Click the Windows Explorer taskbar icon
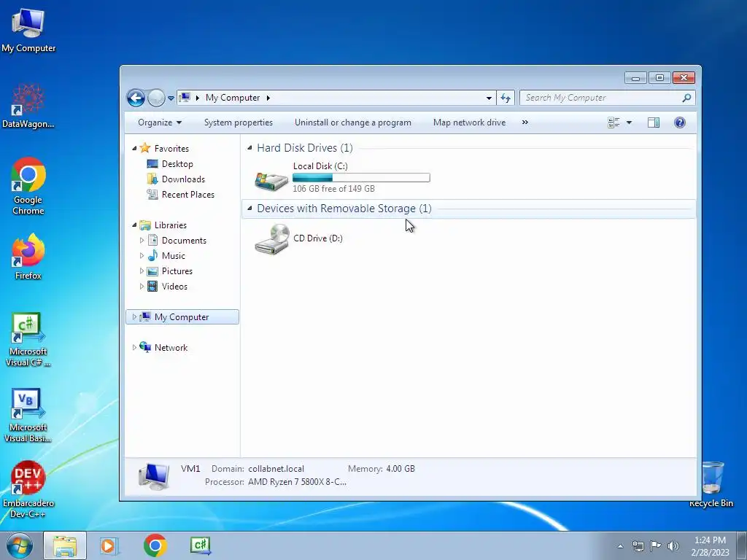The width and height of the screenshot is (747, 560). (65, 545)
